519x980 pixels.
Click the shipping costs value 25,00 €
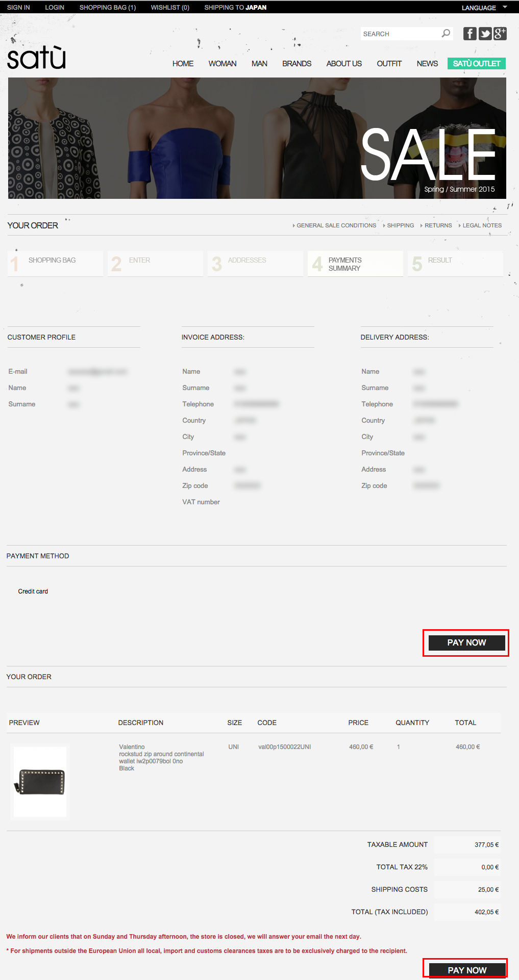[488, 890]
